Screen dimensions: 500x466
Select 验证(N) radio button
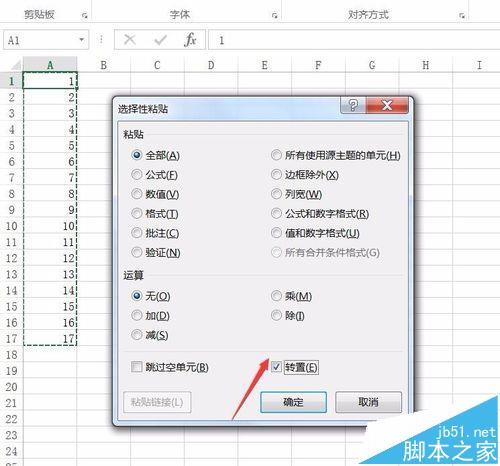tap(137, 252)
